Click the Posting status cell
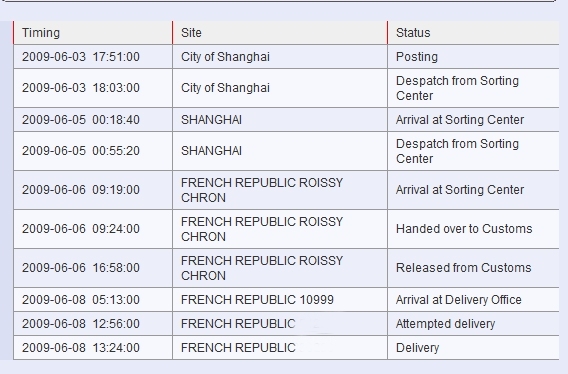This screenshot has height=374, width=568. pos(473,57)
